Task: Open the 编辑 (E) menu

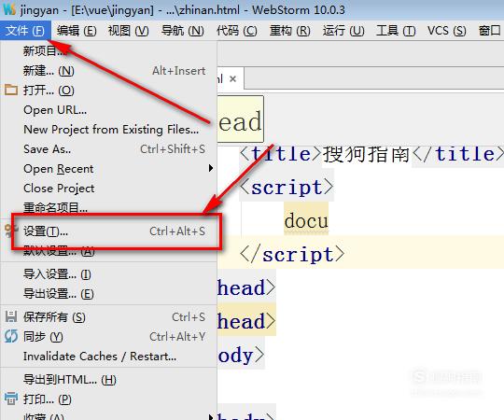Action: point(77,31)
